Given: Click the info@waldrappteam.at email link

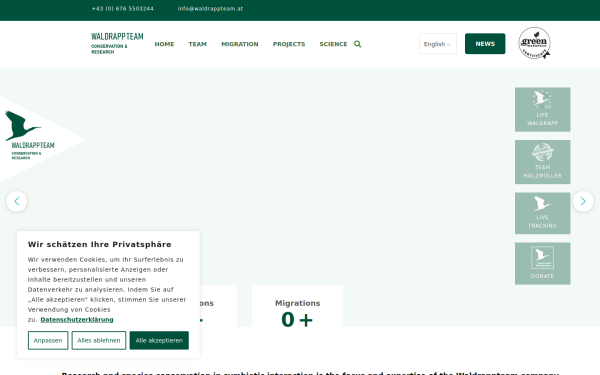Looking at the screenshot, I should [210, 8].
